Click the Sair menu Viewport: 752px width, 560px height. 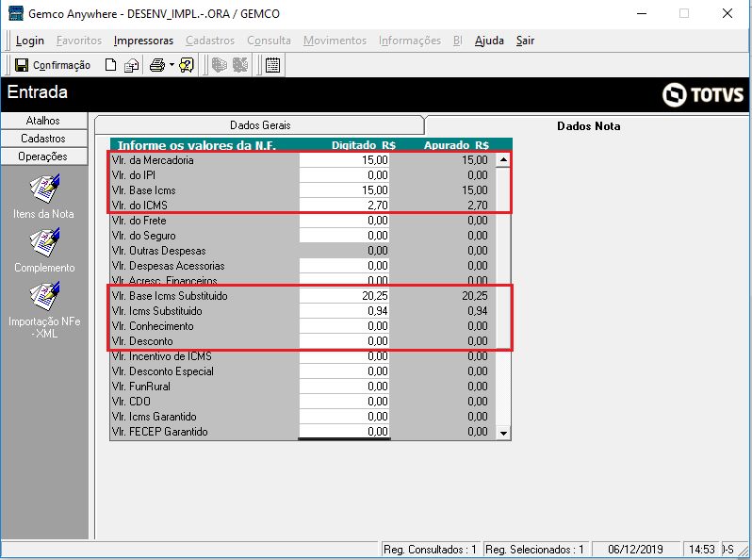525,41
